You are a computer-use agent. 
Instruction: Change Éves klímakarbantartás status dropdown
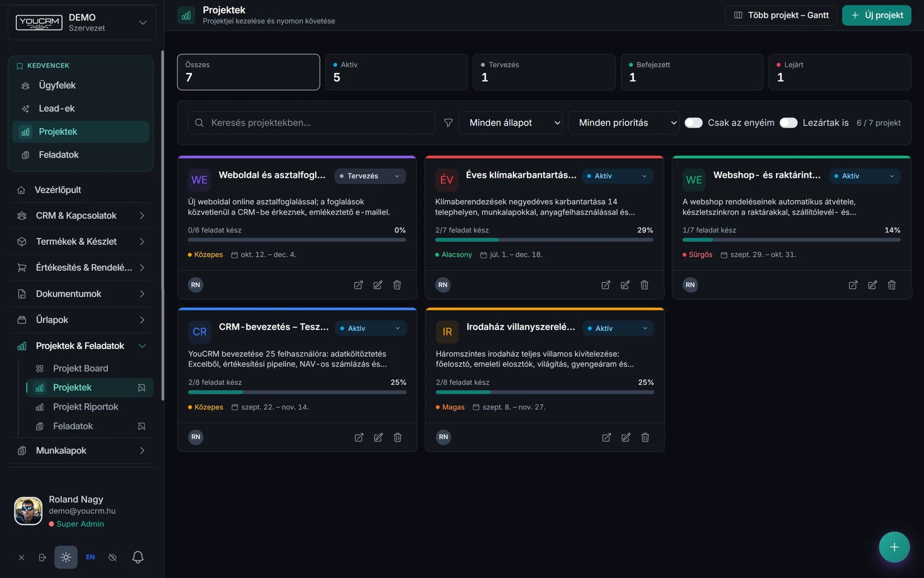(617, 176)
